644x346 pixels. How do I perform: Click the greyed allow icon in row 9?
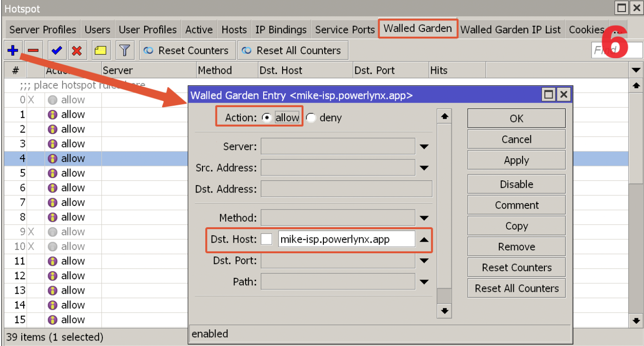click(52, 232)
